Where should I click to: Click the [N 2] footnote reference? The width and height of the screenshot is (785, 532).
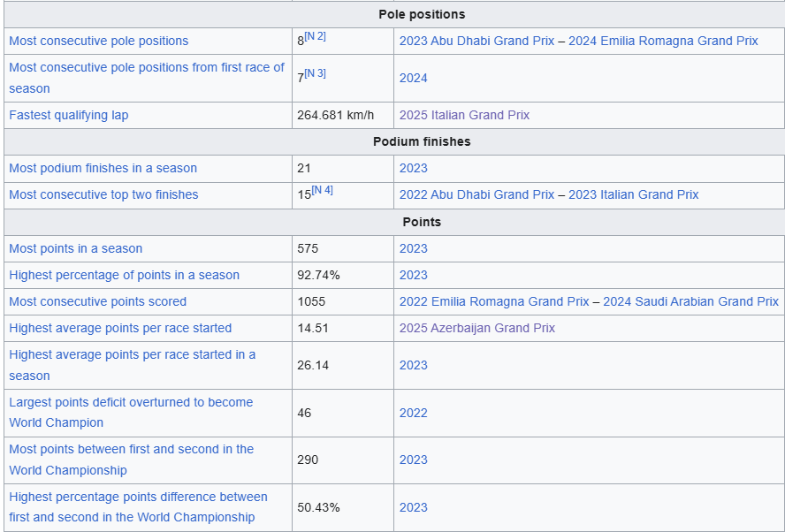pyautogui.click(x=315, y=36)
